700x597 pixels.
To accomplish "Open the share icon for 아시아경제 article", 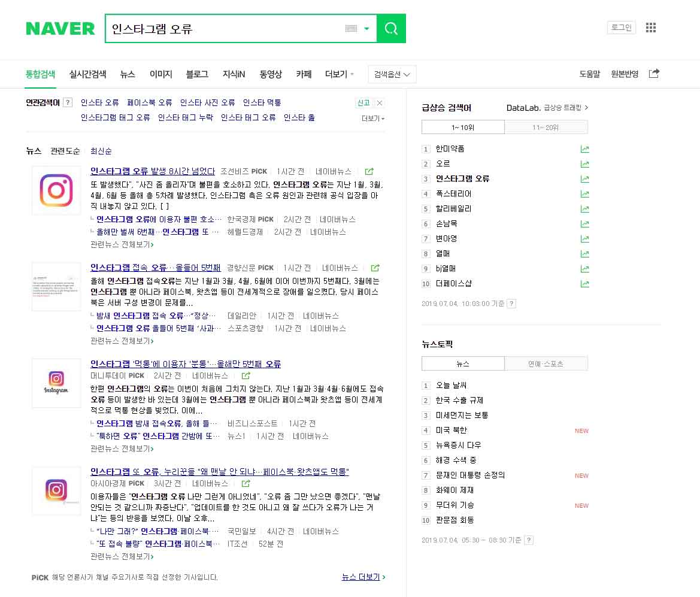I will click(x=246, y=483).
